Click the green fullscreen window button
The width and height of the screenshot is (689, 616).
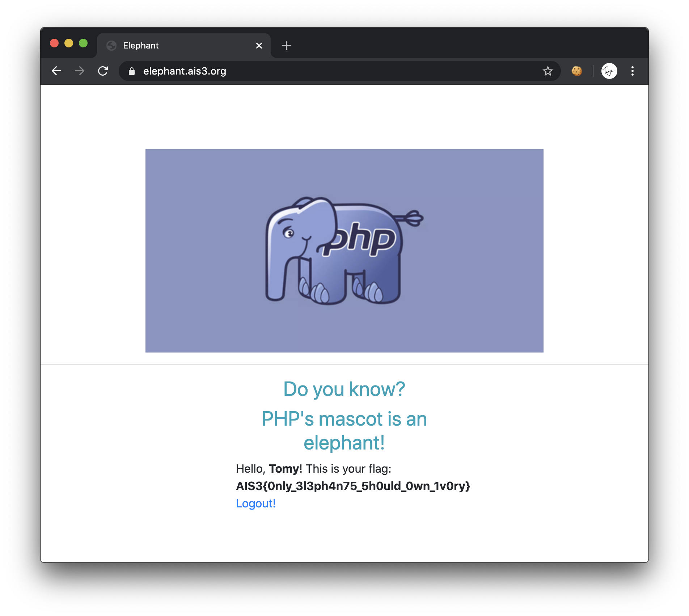(83, 43)
